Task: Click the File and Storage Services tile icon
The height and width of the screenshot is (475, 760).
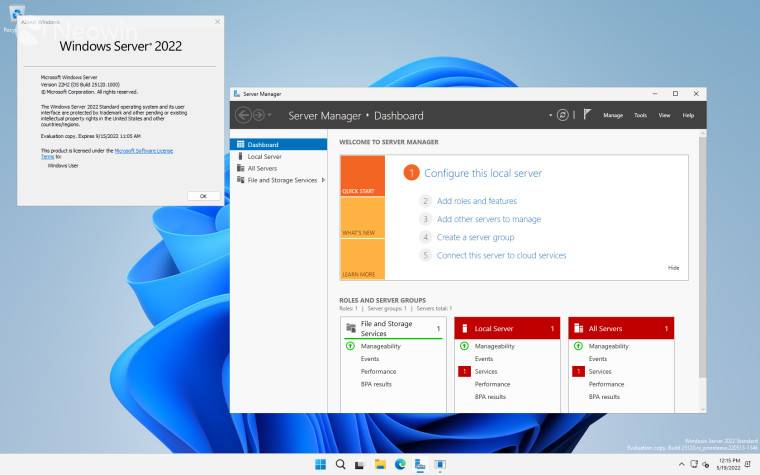Action: point(351,328)
